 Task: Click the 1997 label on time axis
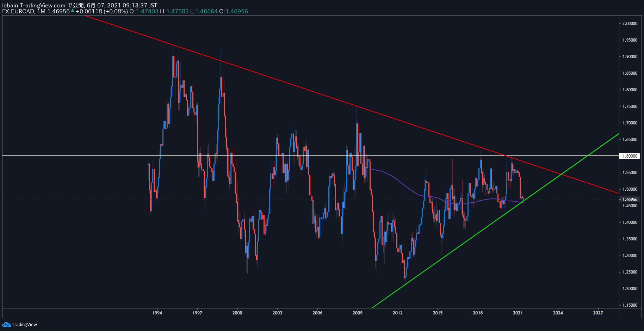tap(197, 313)
